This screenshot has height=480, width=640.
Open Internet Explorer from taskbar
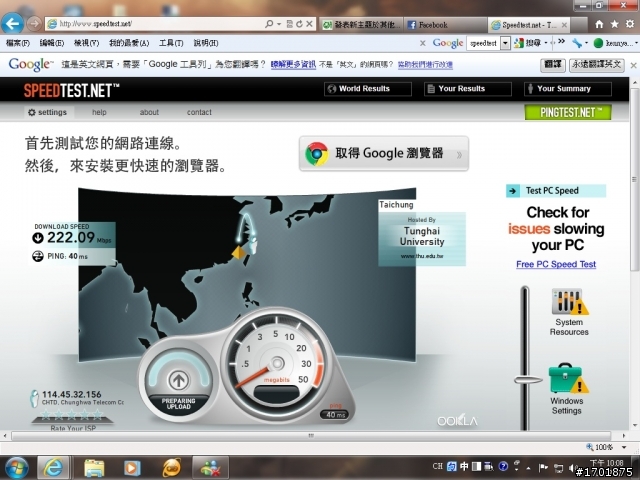[53, 468]
